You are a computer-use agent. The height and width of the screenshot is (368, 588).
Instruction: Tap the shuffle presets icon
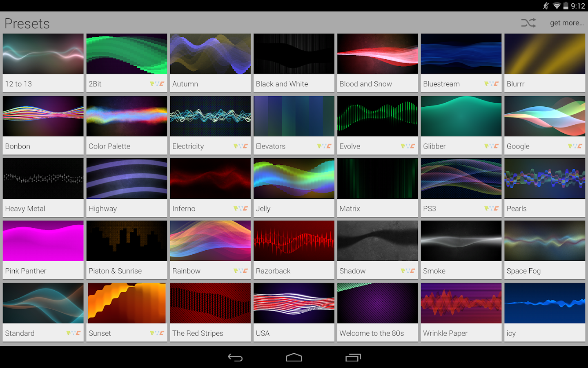(x=528, y=23)
